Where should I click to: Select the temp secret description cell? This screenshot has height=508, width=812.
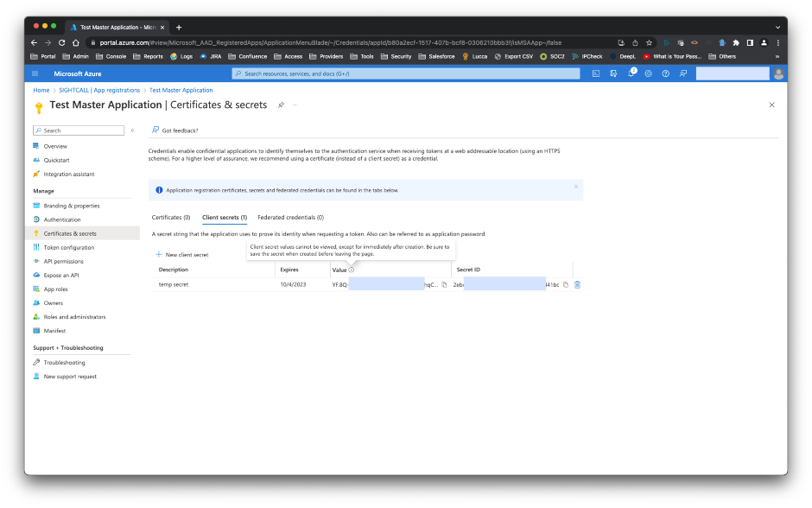(174, 284)
